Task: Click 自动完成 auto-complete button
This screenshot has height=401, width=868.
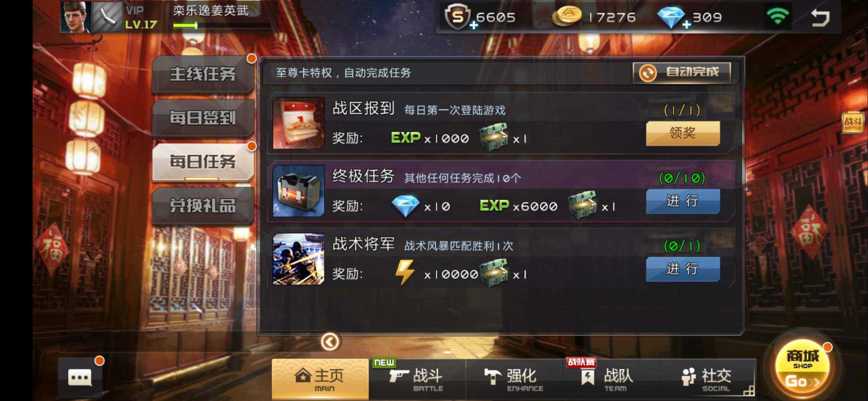Action: [682, 72]
